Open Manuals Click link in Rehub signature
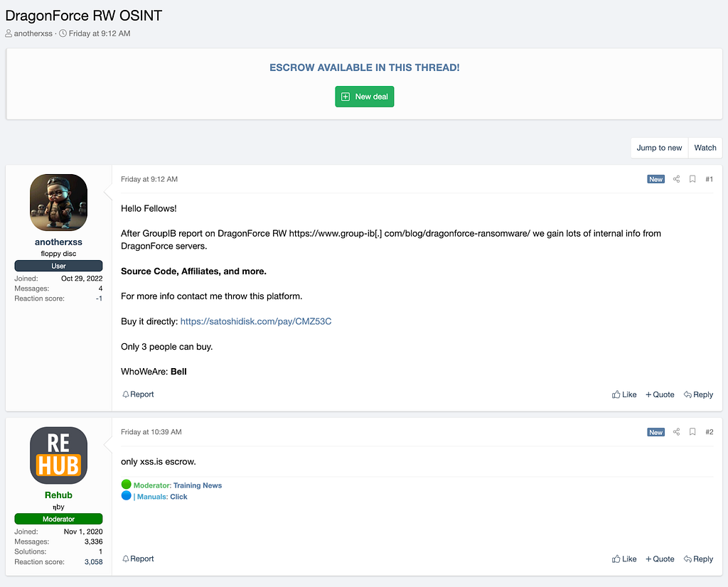 coord(178,497)
